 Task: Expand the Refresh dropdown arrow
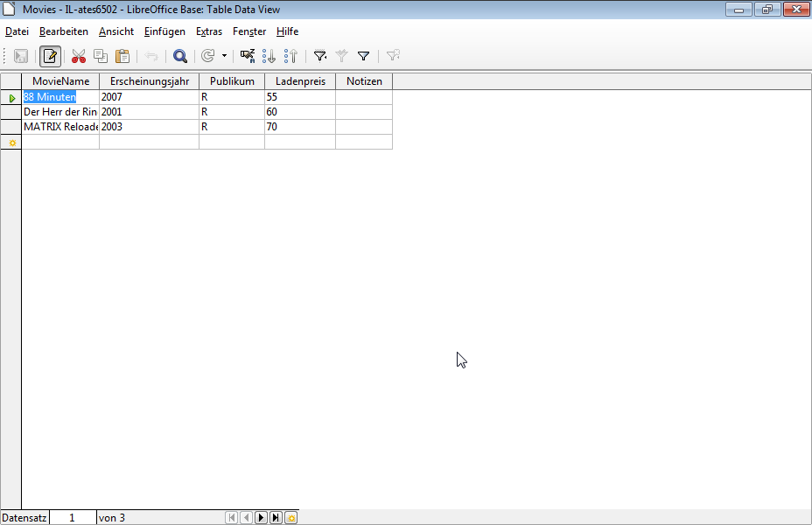(224, 56)
